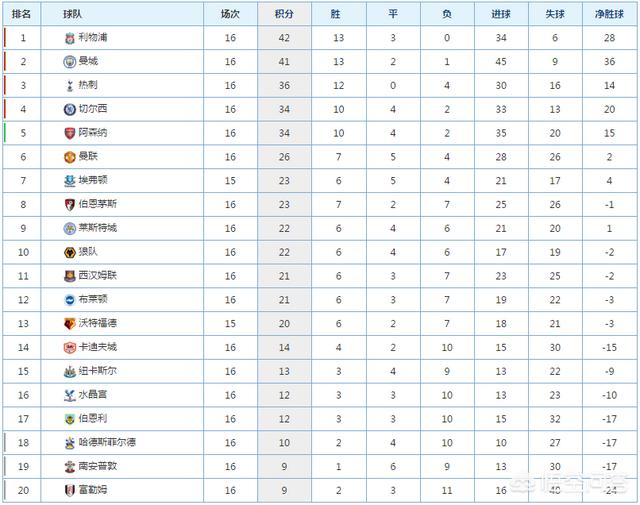Select the 卡迪夫城 team name
Viewport: 640px width, 505px height.
(x=98, y=347)
